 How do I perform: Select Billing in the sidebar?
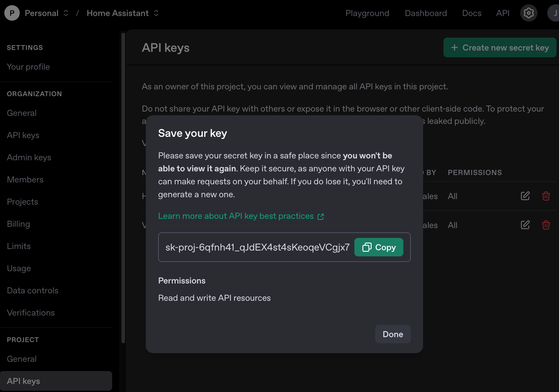(x=18, y=224)
